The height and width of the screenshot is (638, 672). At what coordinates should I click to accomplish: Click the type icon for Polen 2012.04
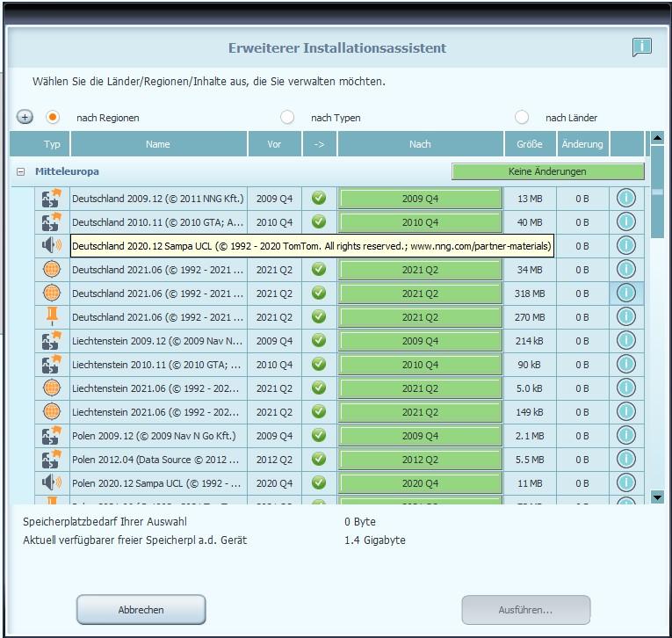[52, 460]
